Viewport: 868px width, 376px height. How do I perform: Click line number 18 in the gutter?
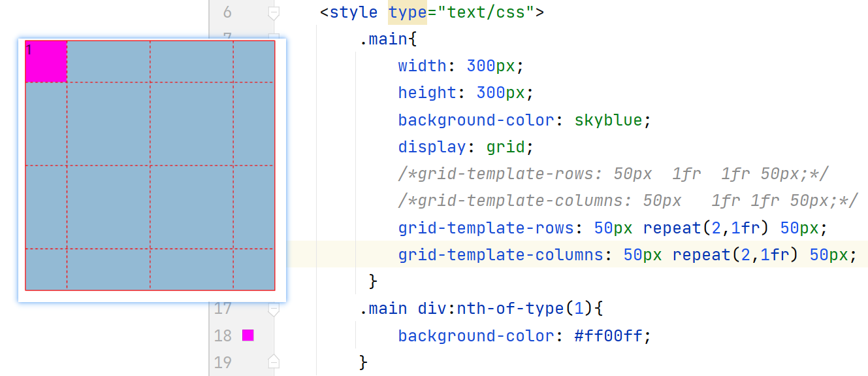click(223, 335)
